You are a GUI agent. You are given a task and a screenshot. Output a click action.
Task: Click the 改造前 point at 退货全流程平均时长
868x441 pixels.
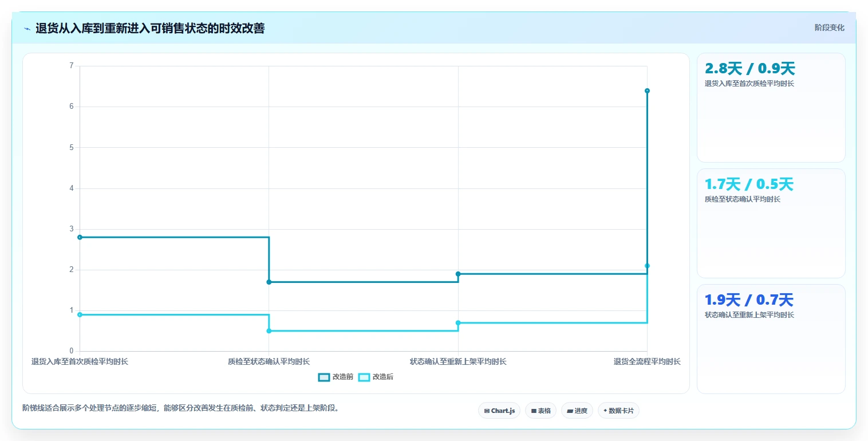pos(647,90)
